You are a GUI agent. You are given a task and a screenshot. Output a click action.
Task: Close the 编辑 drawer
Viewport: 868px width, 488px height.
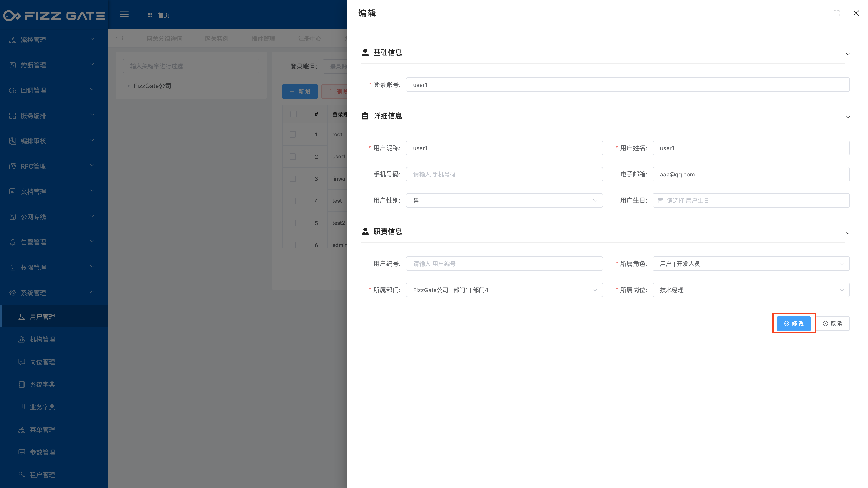[856, 13]
